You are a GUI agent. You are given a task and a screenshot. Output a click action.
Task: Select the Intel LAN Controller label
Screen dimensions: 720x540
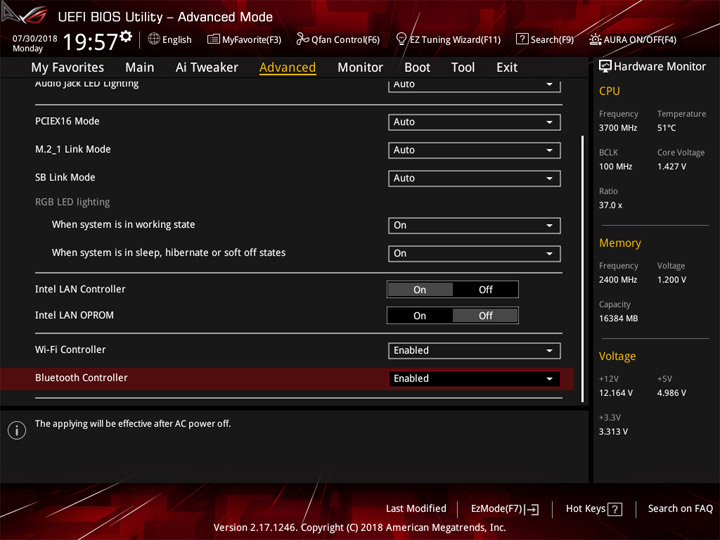80,289
